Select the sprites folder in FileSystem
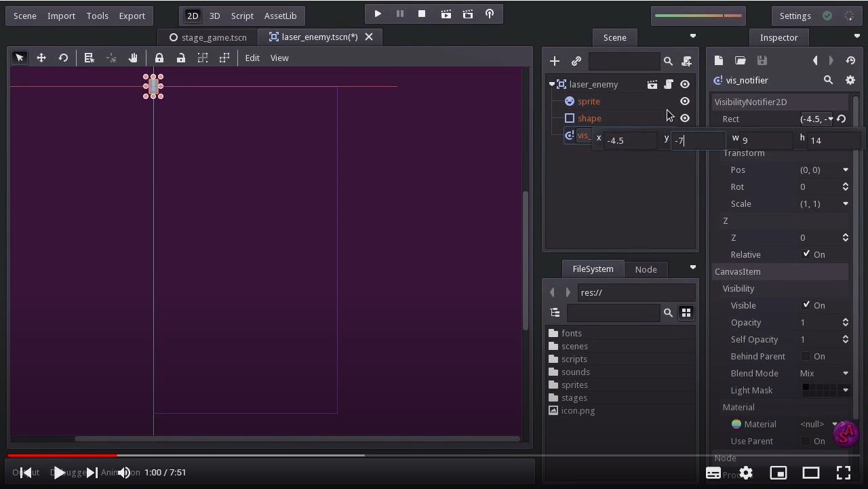This screenshot has height=489, width=868. [x=574, y=385]
